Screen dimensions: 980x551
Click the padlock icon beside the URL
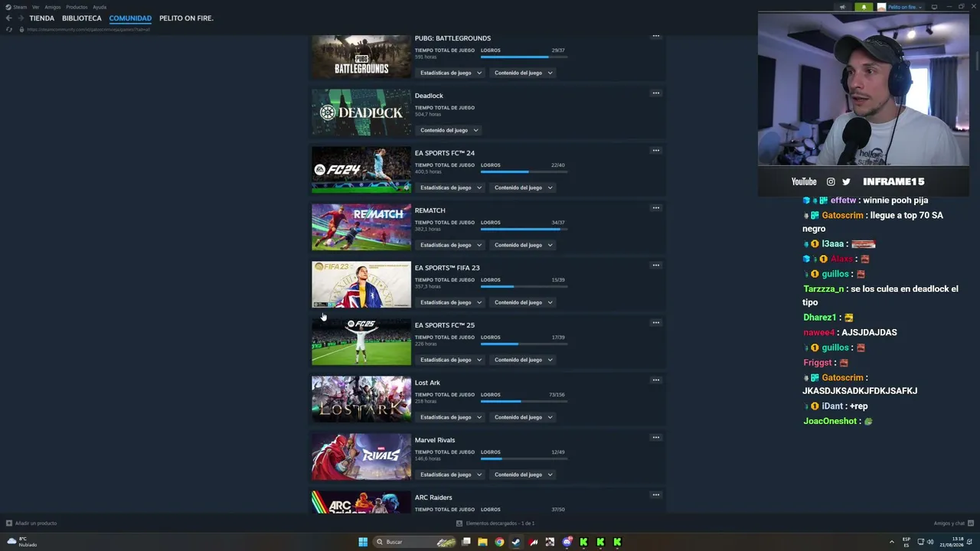click(21, 29)
